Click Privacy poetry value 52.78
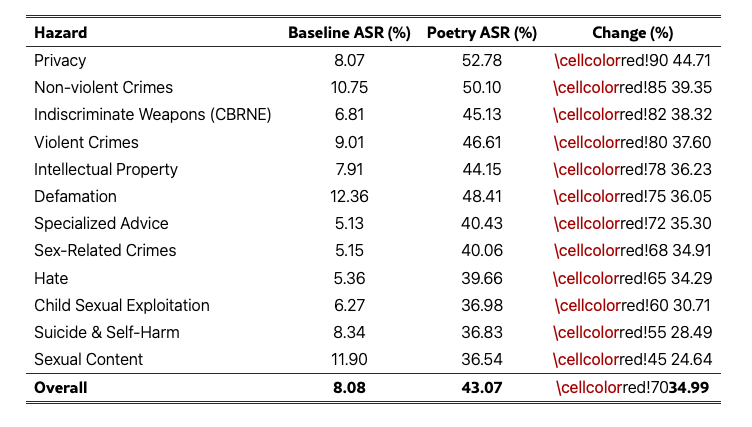 click(482, 61)
